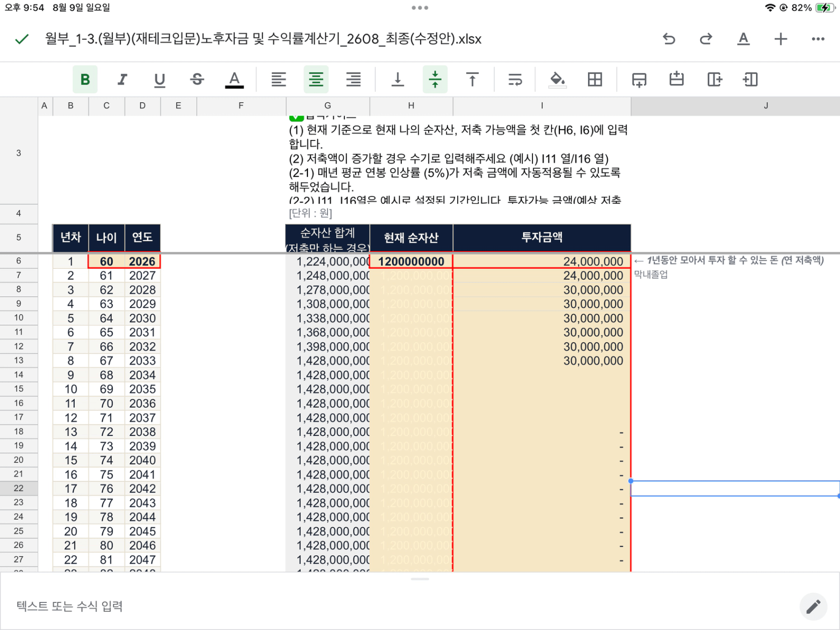Select column F header
840x630 pixels.
241,106
